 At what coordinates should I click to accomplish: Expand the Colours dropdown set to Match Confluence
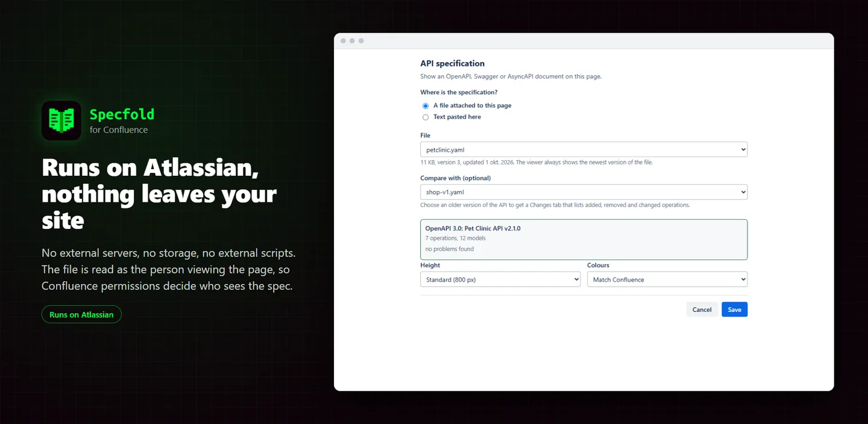point(667,279)
